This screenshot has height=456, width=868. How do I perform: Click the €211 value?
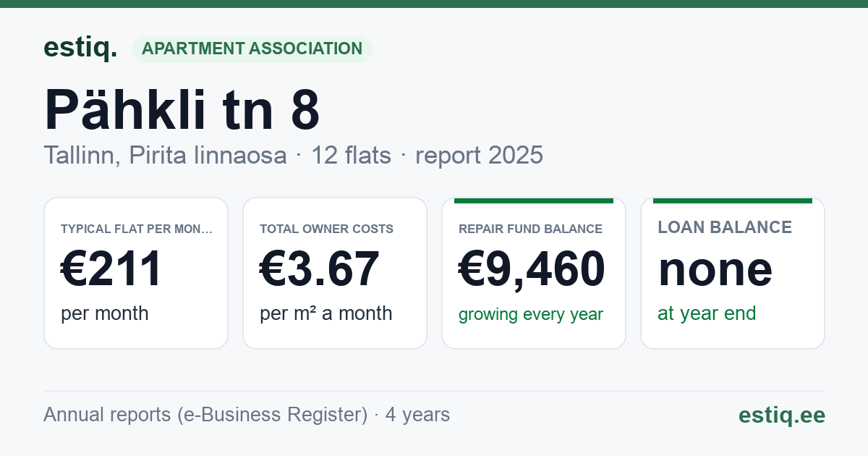tap(111, 269)
